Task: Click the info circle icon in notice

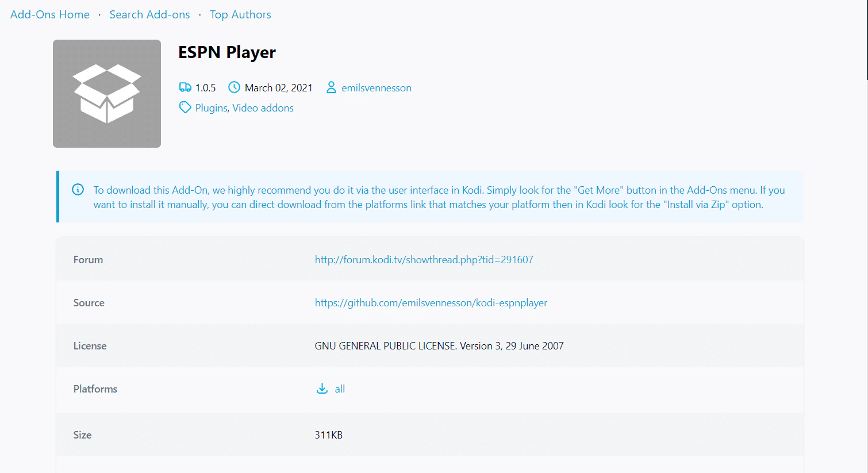Action: [x=78, y=190]
